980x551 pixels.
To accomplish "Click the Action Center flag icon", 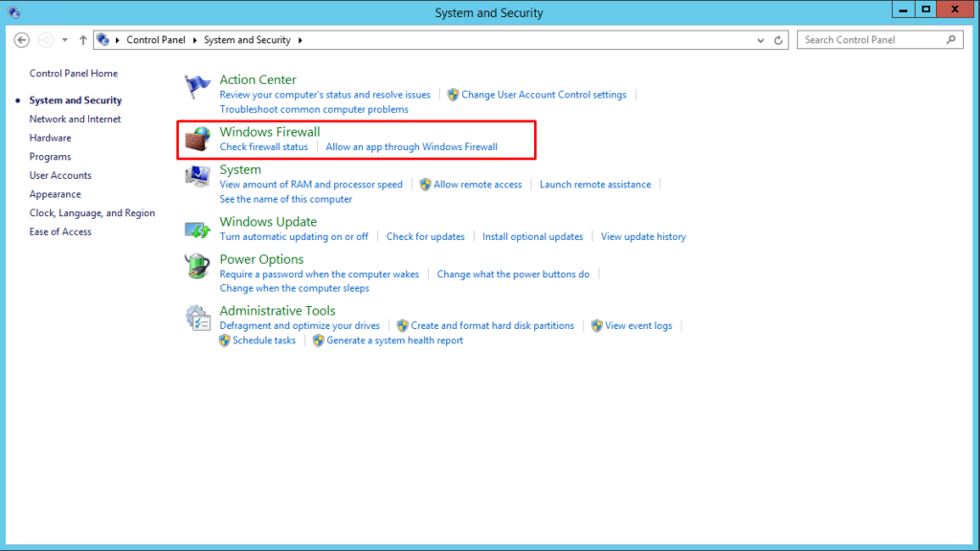I will pyautogui.click(x=197, y=86).
